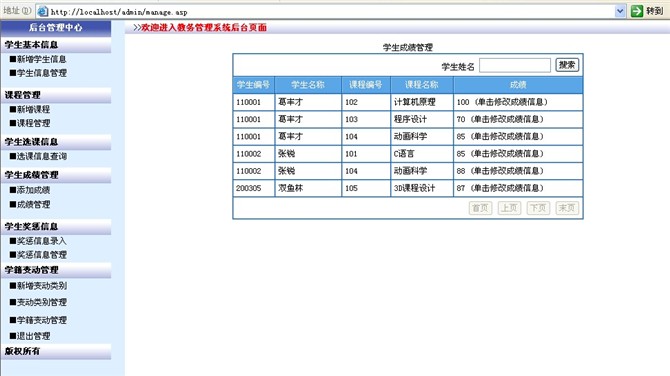The image size is (670, 376).
Task: Click course name 计算机原理 cell
Action: [422, 102]
